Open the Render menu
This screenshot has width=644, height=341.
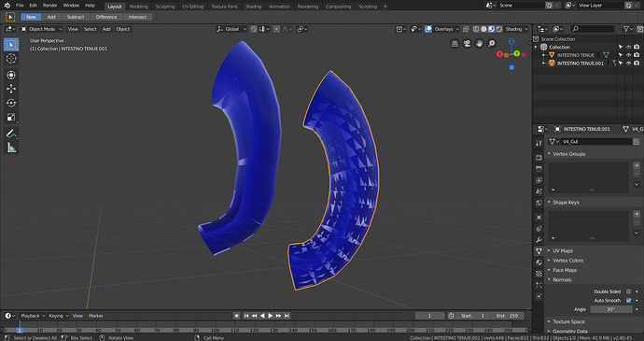[49, 6]
